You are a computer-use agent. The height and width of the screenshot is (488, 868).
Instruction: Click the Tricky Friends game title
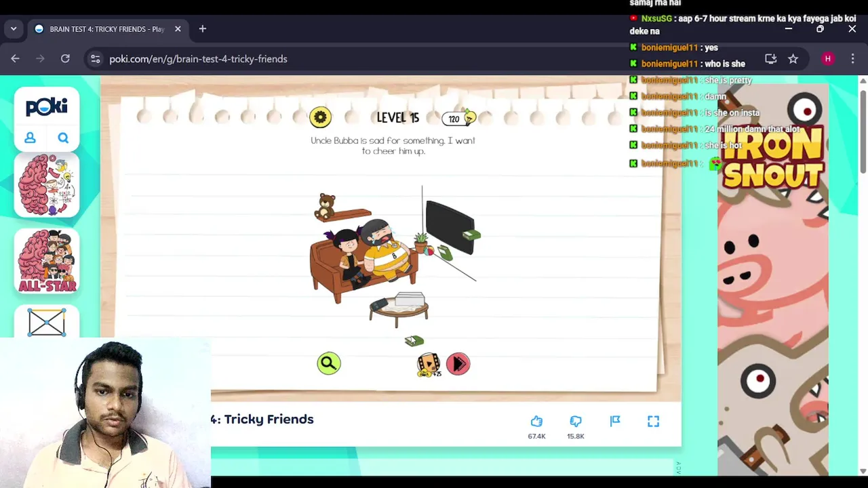click(x=262, y=420)
